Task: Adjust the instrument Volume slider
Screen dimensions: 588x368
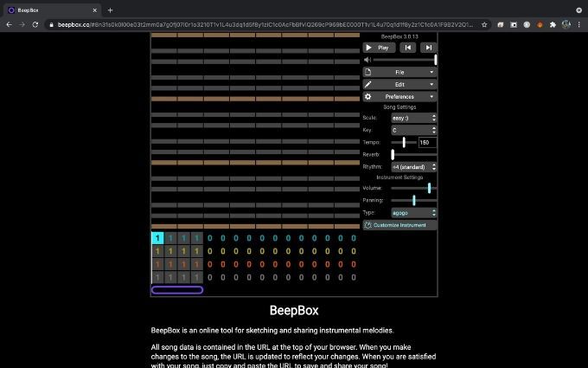Action: [x=414, y=188]
